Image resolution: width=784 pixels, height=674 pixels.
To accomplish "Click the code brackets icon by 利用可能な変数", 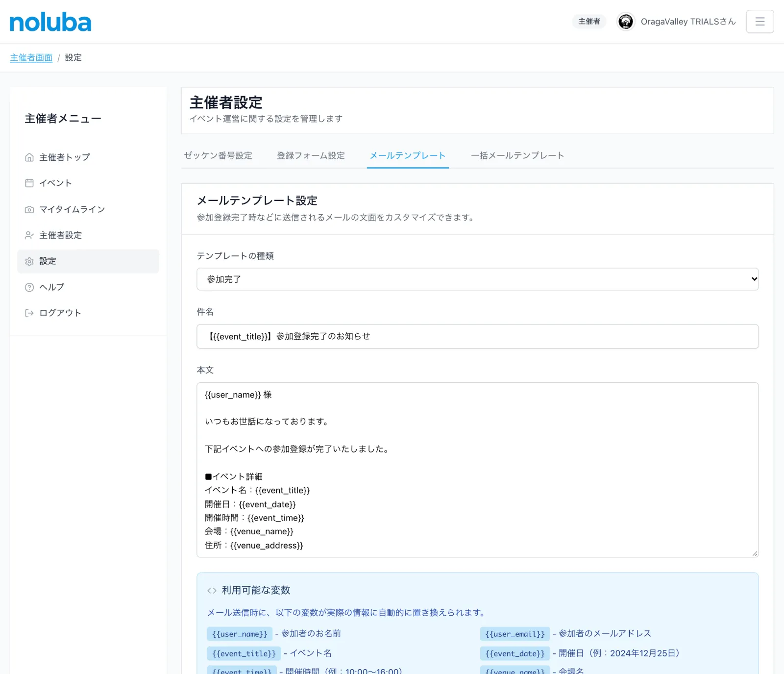I will 212,591.
